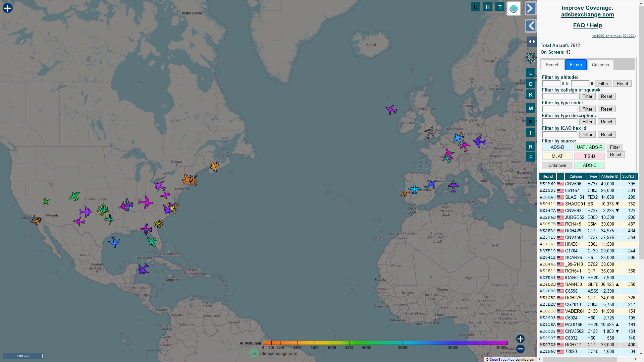Switch to the Columns tab
This screenshot has height=362, width=644.
point(600,65)
